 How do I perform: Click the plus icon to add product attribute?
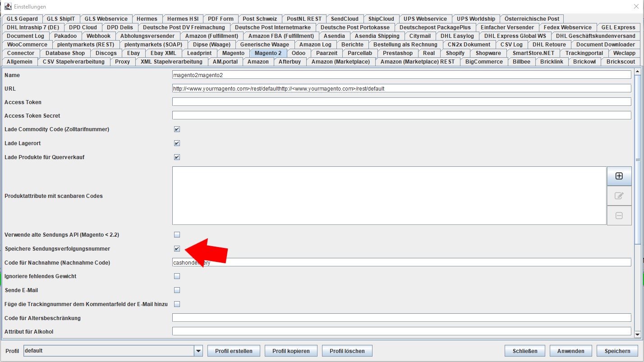click(619, 176)
